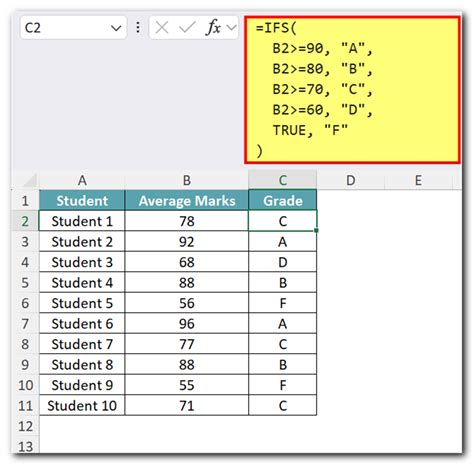The width and height of the screenshot is (474, 465).
Task: Select cell containing 'Student 3'
Action: pos(82,262)
